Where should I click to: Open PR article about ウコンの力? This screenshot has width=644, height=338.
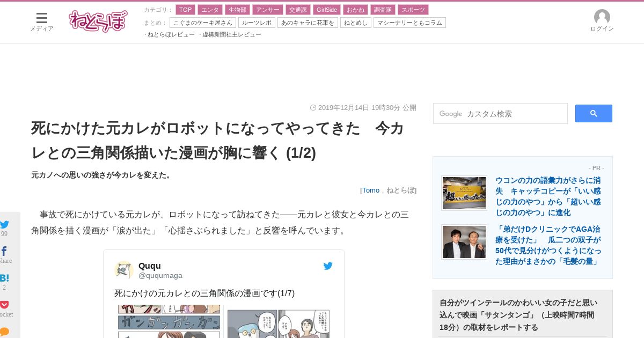548,196
